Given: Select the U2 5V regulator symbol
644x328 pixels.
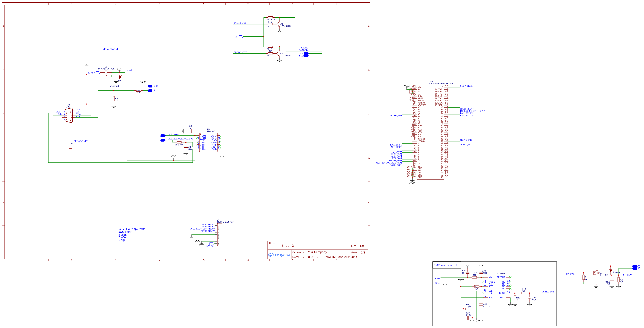Looking at the screenshot, I should [x=106, y=74].
